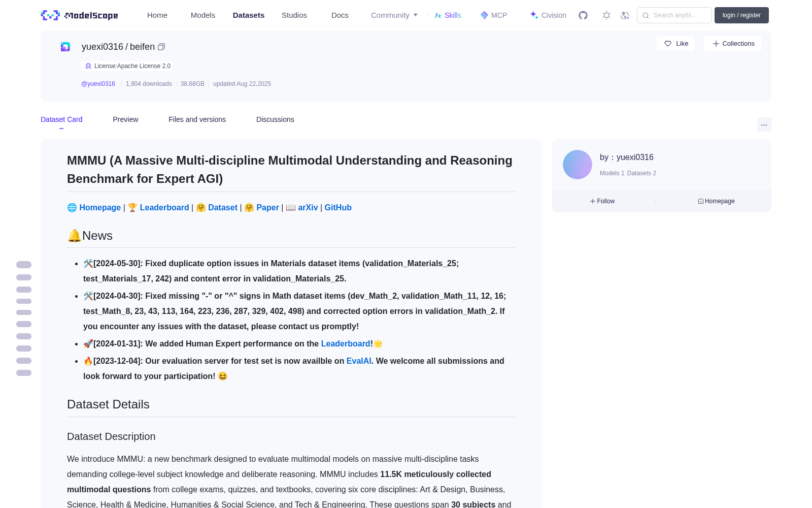Click the bottommost outline marker on left rail
Image resolution: width=812 pixels, height=508 pixels.
24,373
